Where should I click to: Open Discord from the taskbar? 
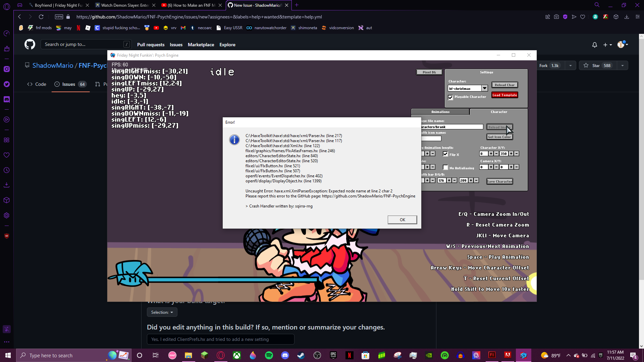coord(285,355)
